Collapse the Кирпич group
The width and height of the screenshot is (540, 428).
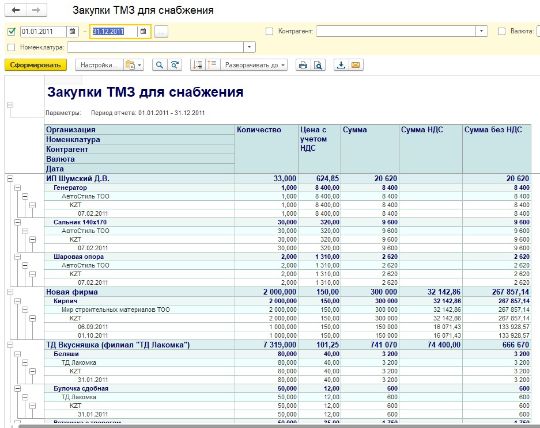(18, 301)
